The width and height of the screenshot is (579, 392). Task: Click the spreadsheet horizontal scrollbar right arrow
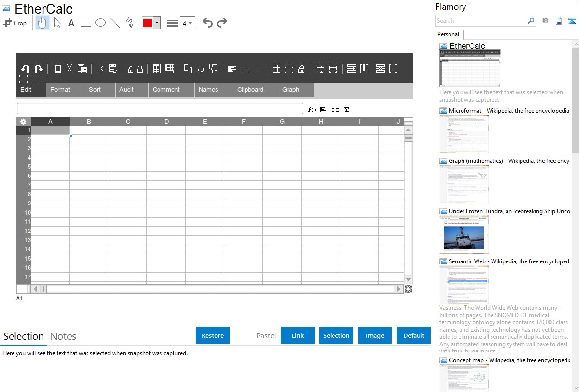(x=398, y=289)
